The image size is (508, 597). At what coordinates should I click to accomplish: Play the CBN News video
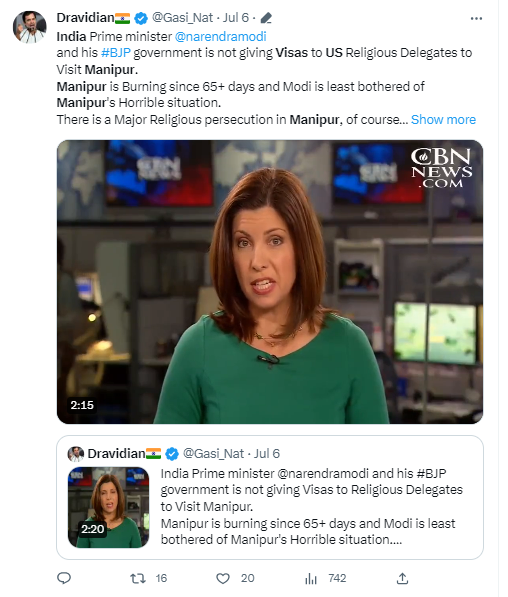[270, 282]
